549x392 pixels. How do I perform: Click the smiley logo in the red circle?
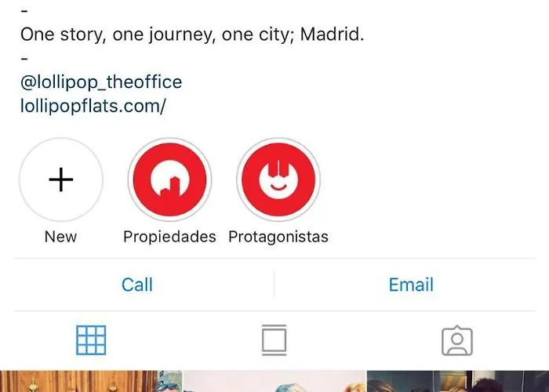278,180
